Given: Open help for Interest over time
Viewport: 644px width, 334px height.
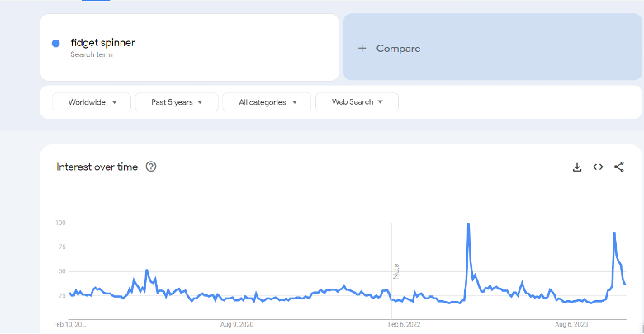Looking at the screenshot, I should pyautogui.click(x=151, y=167).
